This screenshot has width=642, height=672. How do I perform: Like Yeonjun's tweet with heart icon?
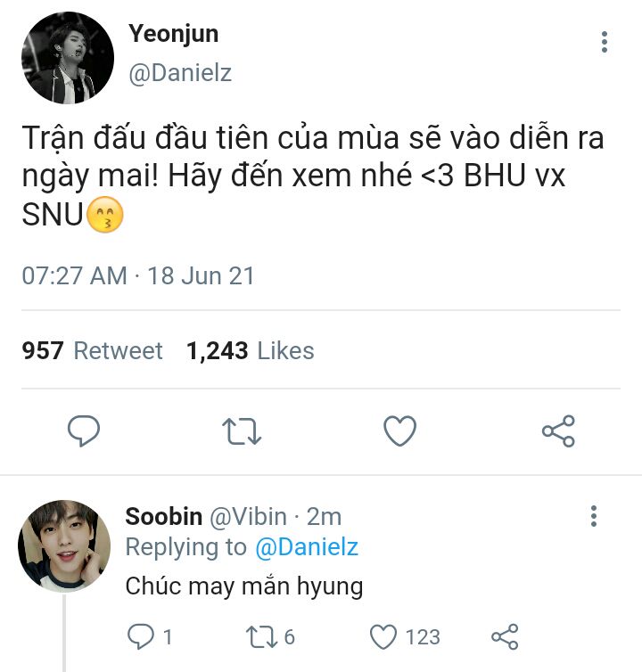coord(399,431)
